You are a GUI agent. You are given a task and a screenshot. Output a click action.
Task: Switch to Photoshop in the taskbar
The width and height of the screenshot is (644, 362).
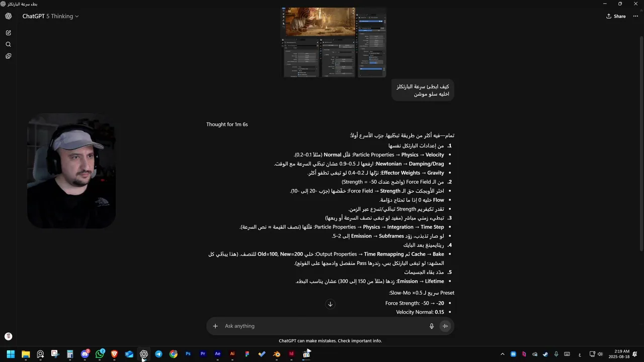[188, 354]
